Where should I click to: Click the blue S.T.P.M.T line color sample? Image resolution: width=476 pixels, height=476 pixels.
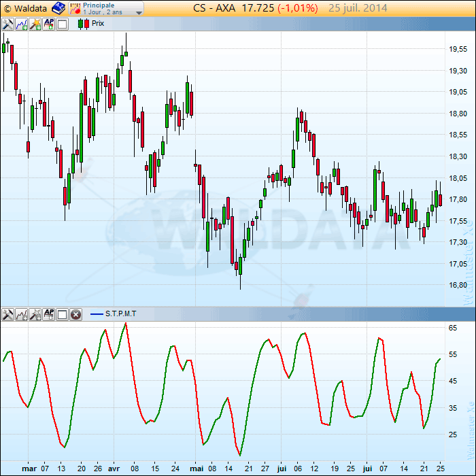pyautogui.click(x=96, y=314)
